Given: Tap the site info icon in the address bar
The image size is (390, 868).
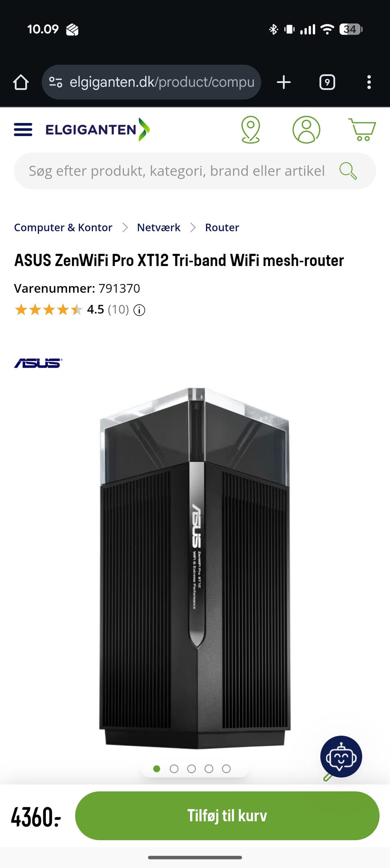Looking at the screenshot, I should point(56,82).
